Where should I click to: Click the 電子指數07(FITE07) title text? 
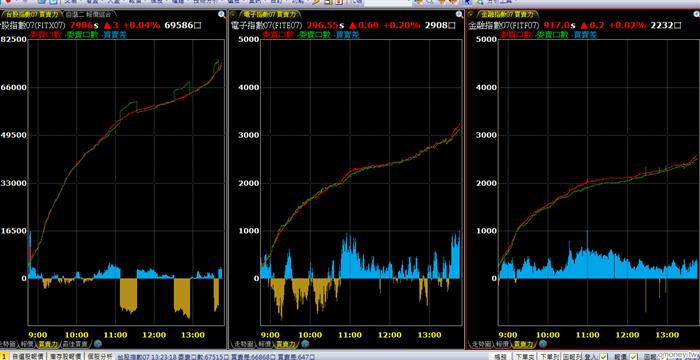[267, 25]
